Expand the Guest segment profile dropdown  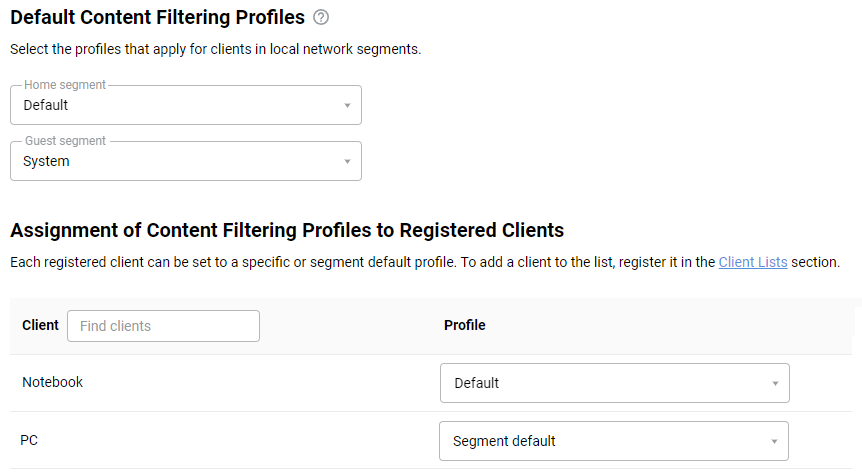coord(185,161)
